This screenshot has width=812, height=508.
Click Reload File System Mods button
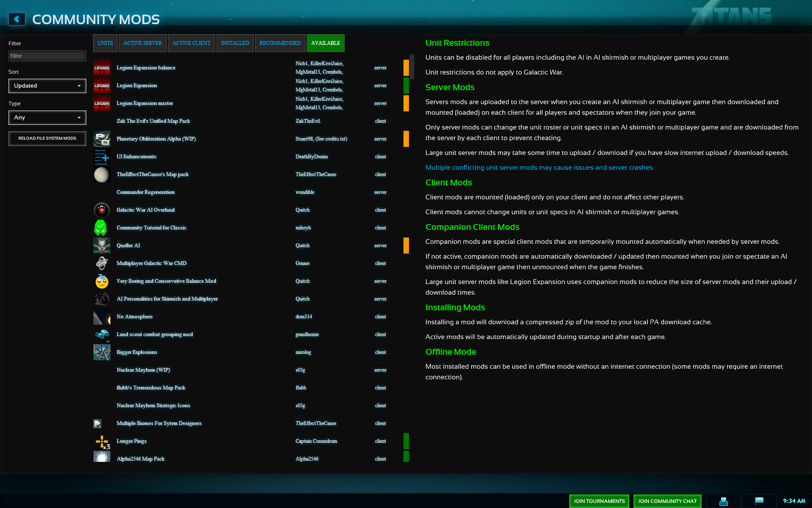[x=47, y=138]
